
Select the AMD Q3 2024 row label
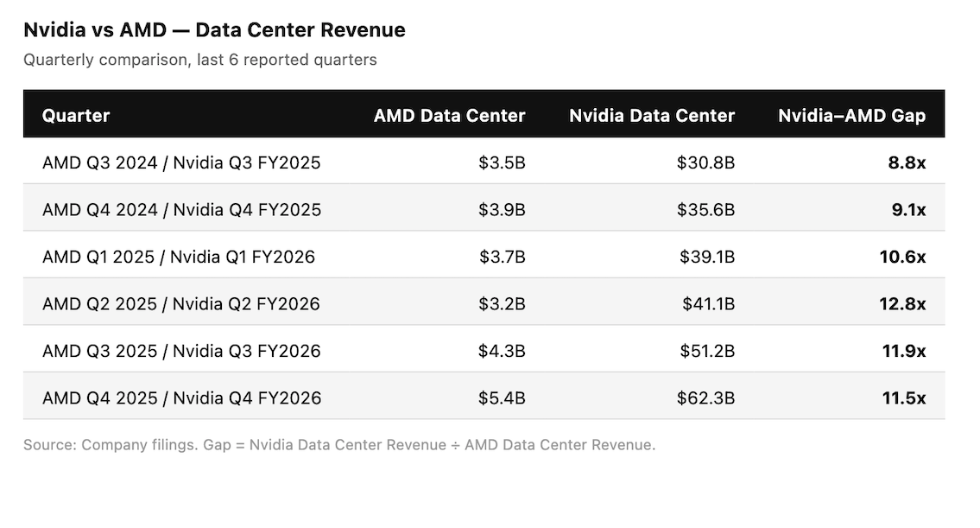click(x=181, y=162)
